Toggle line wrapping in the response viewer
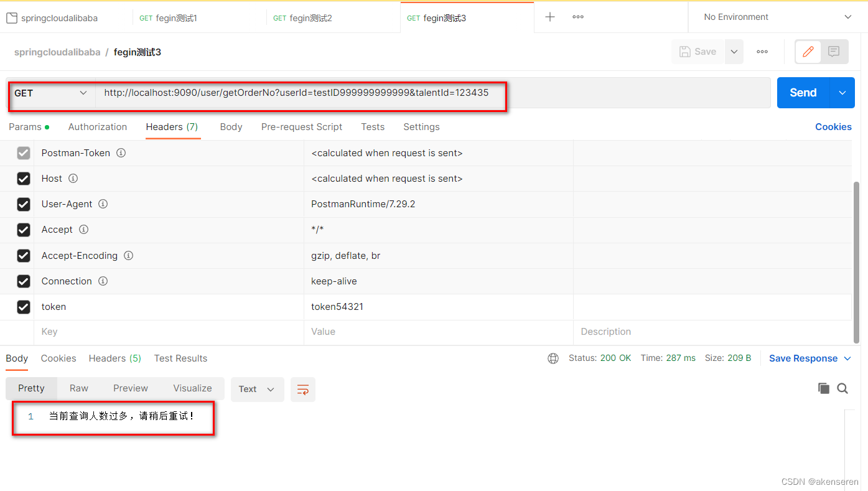The image size is (868, 491). (303, 389)
